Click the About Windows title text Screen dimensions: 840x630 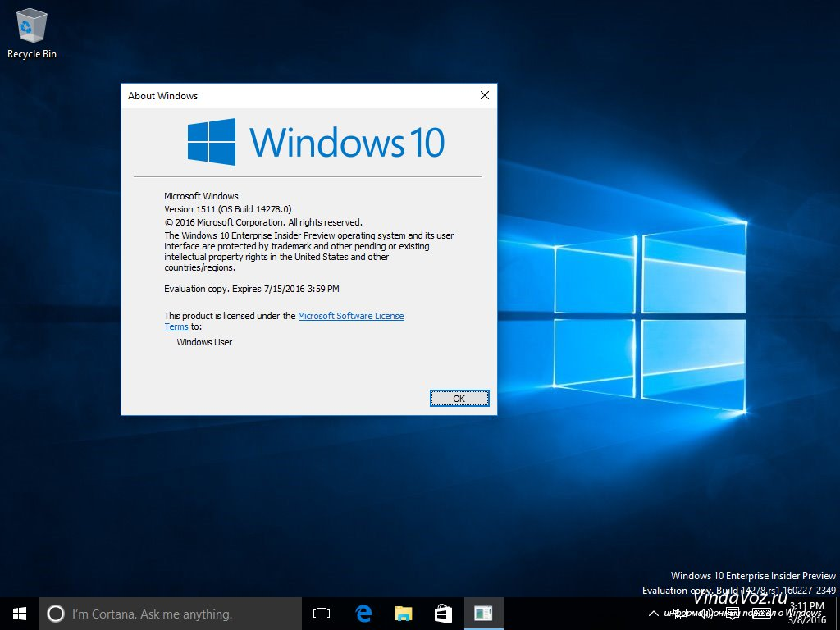[163, 96]
